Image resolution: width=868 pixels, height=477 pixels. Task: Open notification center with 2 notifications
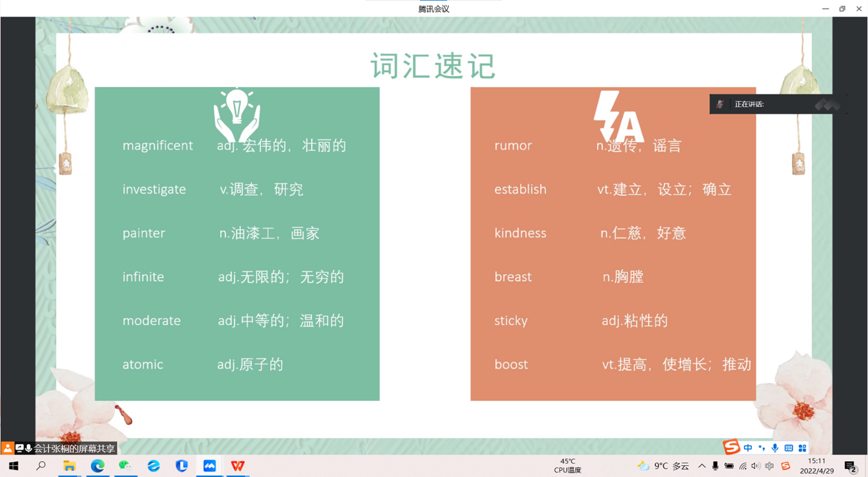(x=850, y=467)
